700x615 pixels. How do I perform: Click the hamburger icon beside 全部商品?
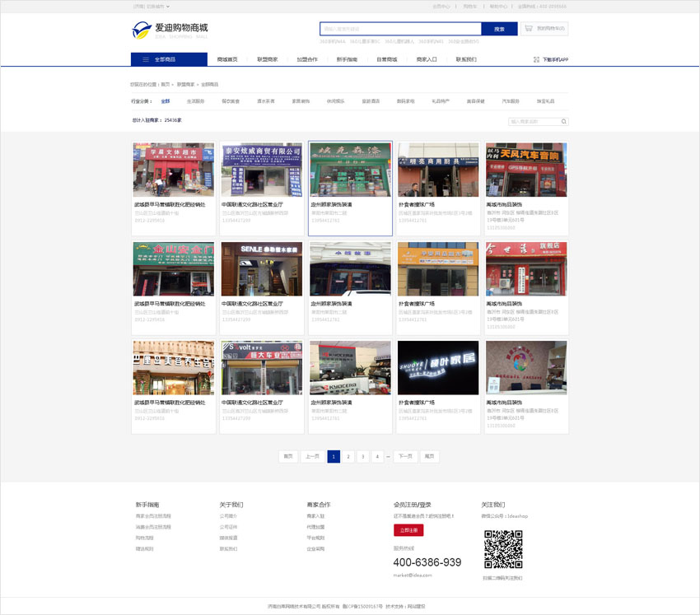146,59
